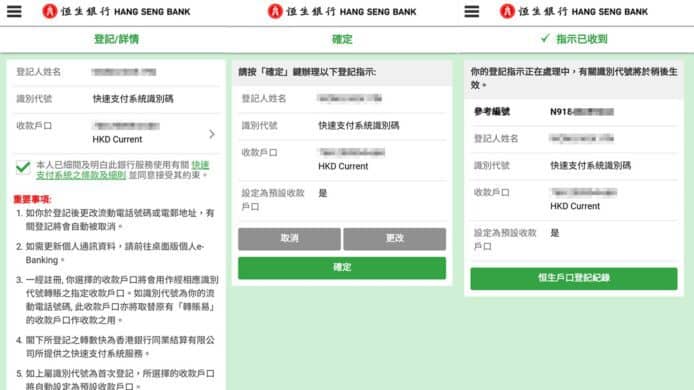Select the 確定 step heading

[x=342, y=39]
